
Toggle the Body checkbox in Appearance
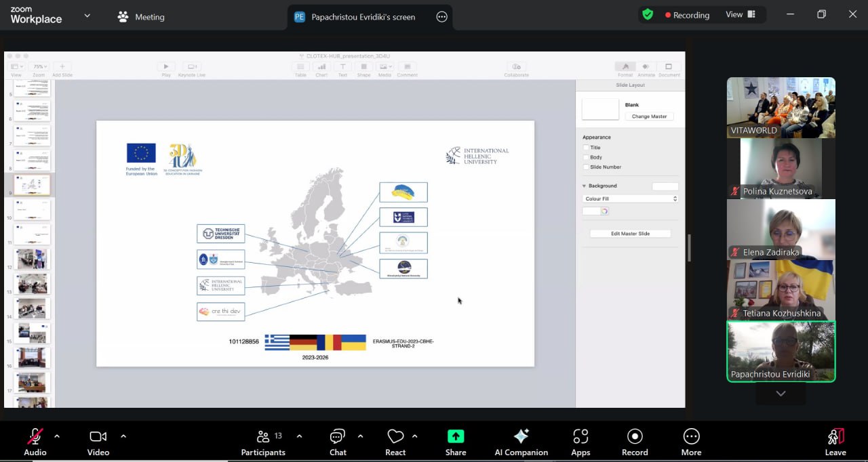(x=587, y=157)
